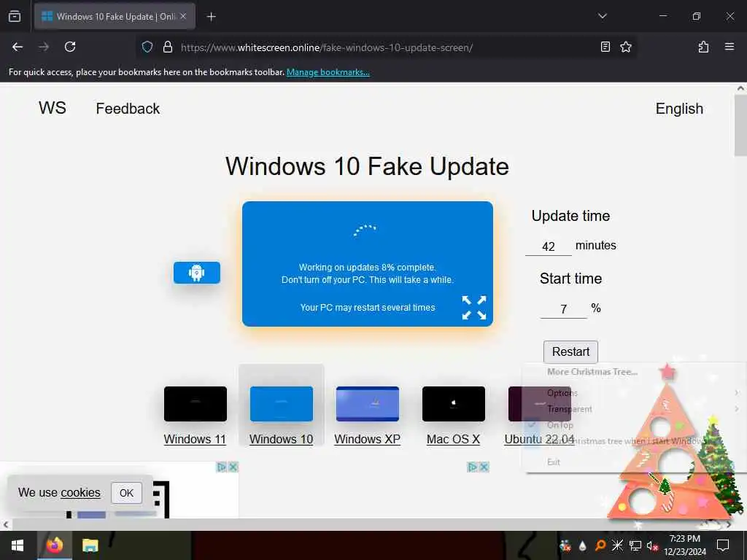Viewport: 747px width, 560px height.
Task: Go back using the browser back arrow
Action: point(18,47)
